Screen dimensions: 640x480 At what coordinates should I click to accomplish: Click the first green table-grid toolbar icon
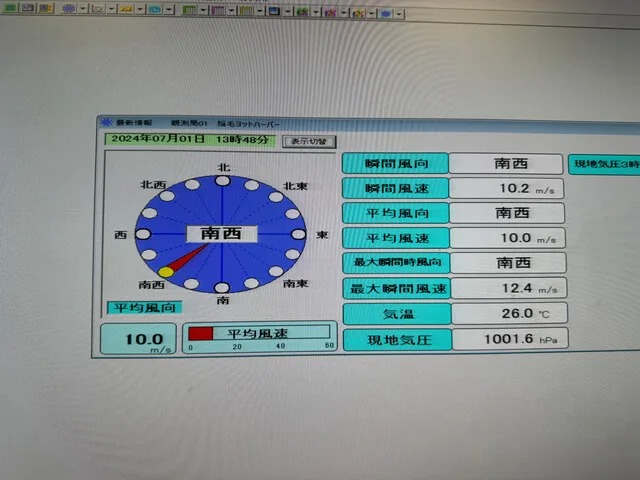coord(189,10)
